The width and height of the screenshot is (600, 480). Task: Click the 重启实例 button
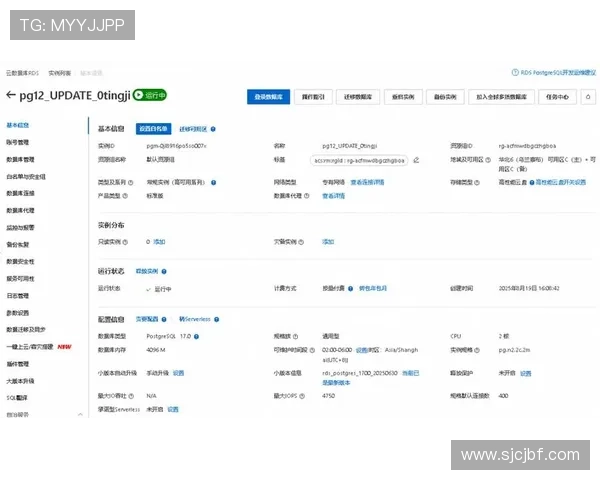pyautogui.click(x=403, y=97)
